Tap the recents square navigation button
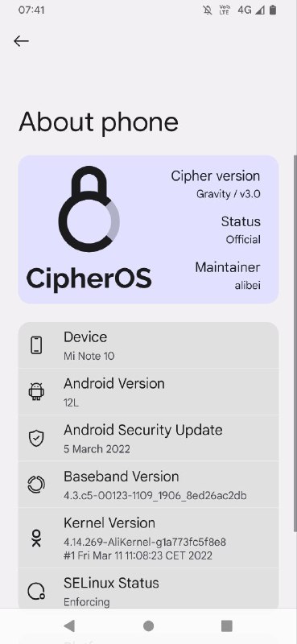297x644 pixels. coord(227,625)
